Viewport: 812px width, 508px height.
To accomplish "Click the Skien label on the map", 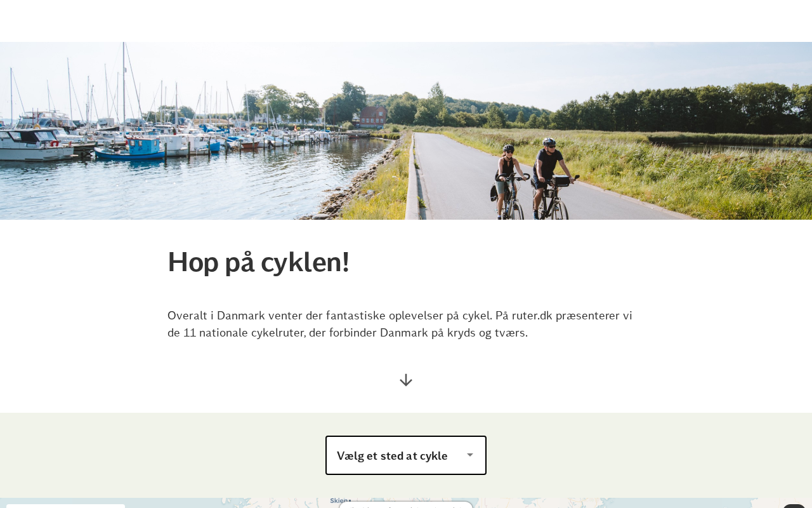I will tap(340, 501).
